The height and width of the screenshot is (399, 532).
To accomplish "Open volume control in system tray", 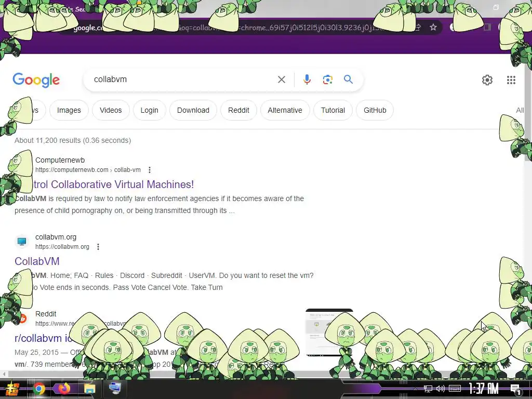I will (441, 389).
